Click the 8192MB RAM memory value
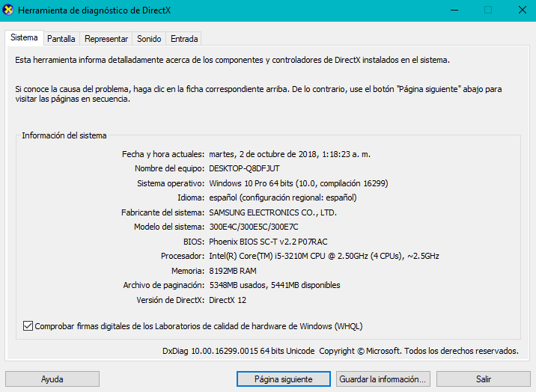Image resolution: width=536 pixels, height=392 pixels. pos(233,271)
